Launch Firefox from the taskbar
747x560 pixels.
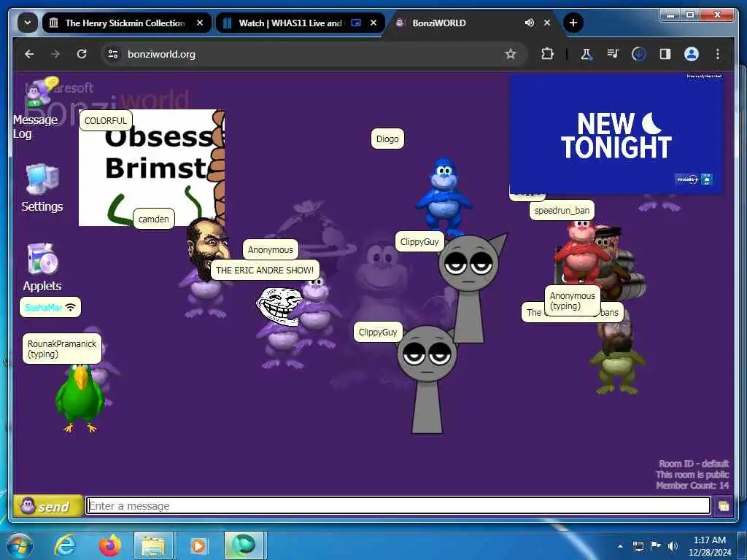click(109, 545)
